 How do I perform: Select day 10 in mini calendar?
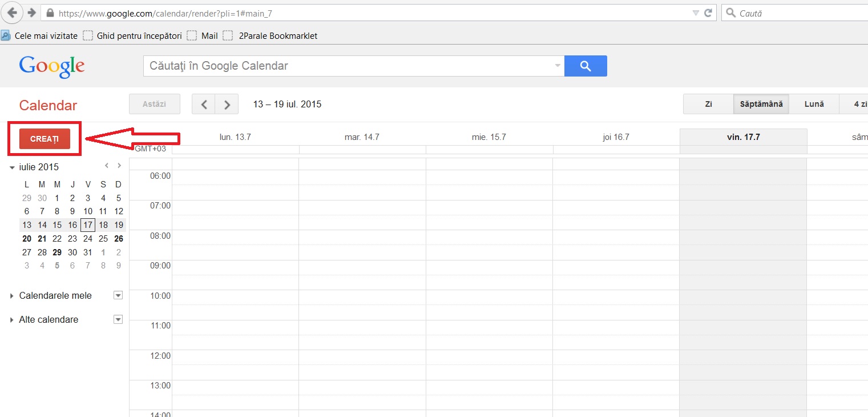coord(88,211)
